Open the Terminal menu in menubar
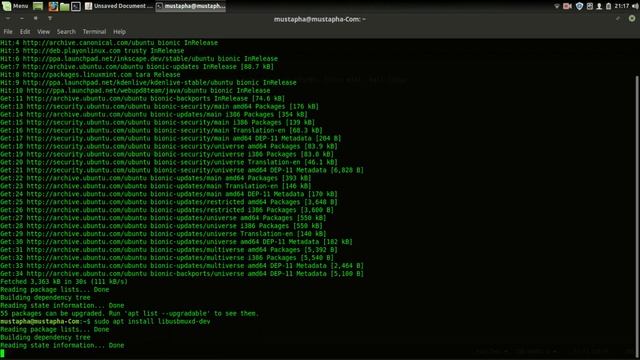640x360 pixels. (x=94, y=31)
